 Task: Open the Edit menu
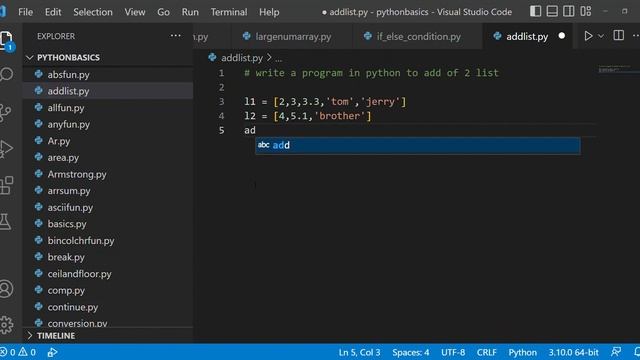click(53, 12)
